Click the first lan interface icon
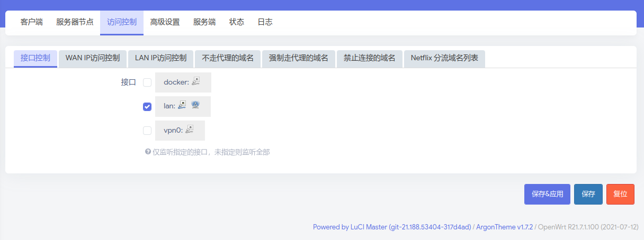644x240 pixels. [182, 105]
